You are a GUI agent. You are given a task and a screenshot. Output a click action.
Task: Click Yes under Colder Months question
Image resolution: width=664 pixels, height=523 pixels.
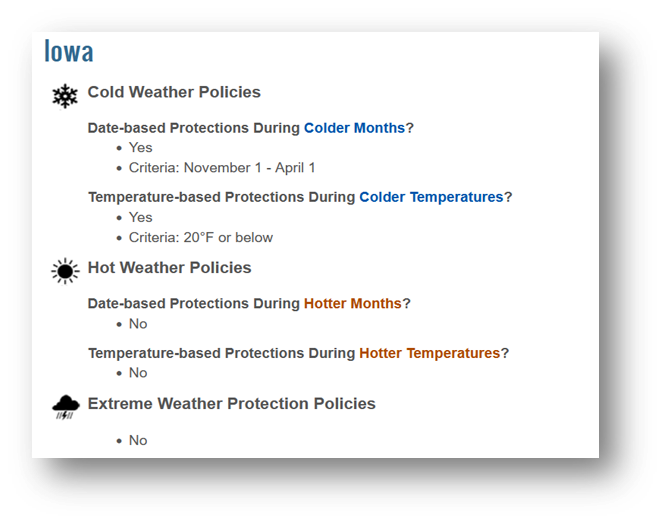(x=141, y=147)
